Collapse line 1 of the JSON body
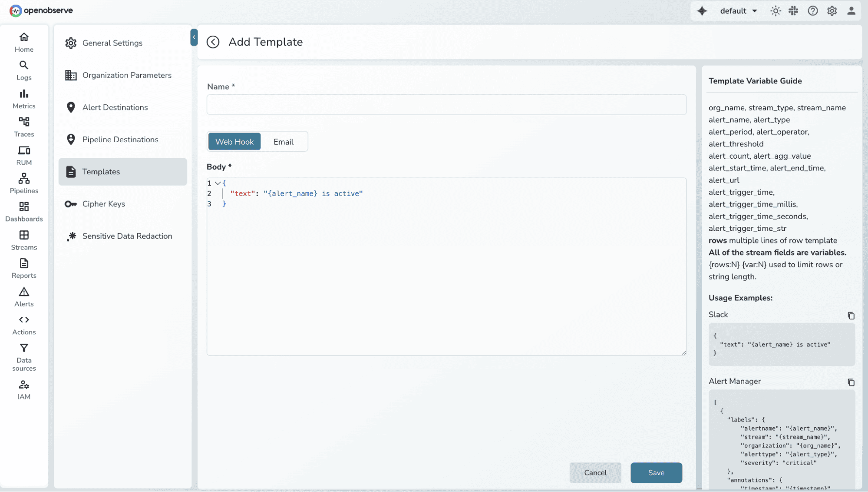This screenshot has height=492, width=868. click(x=218, y=183)
